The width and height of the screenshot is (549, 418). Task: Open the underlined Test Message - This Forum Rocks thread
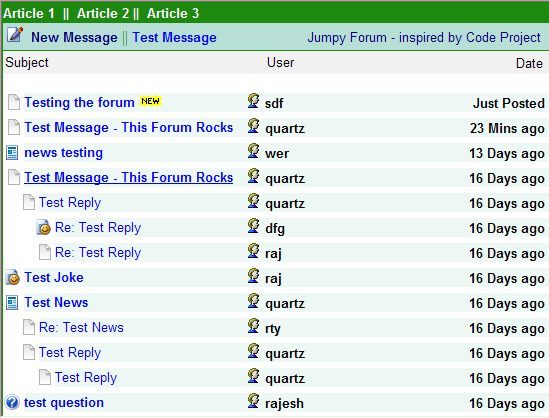pos(128,177)
